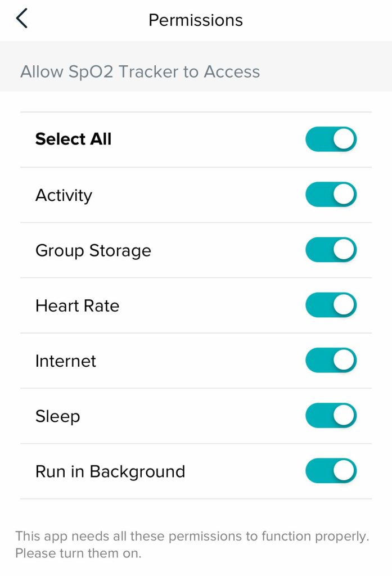Image resolution: width=392 pixels, height=576 pixels.
Task: Click the word Allow in the section header
Action: [40, 72]
